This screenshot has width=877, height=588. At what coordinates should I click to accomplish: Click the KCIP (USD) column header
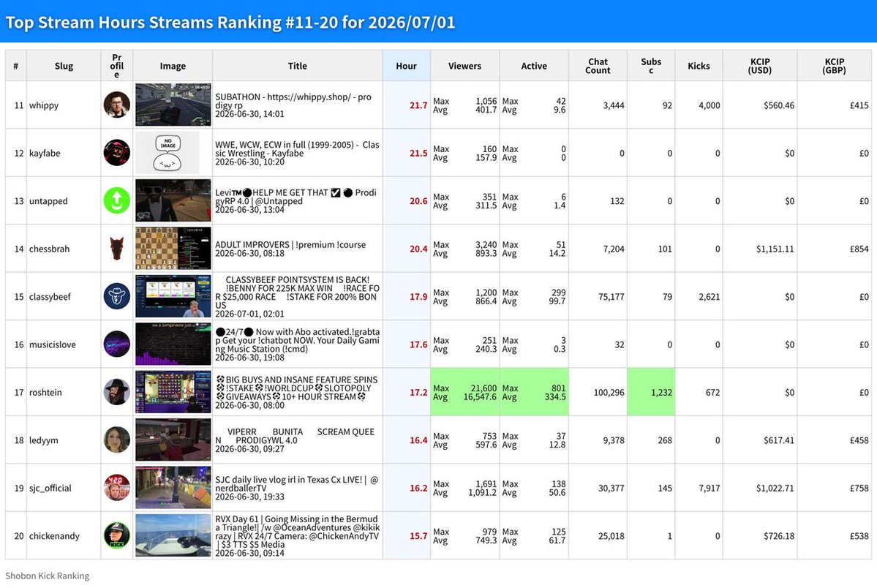point(760,66)
